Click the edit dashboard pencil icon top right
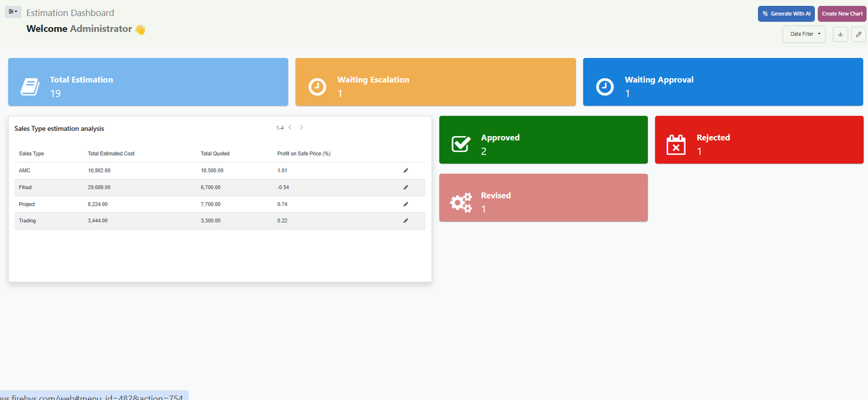Image resolution: width=868 pixels, height=400 pixels. [858, 34]
